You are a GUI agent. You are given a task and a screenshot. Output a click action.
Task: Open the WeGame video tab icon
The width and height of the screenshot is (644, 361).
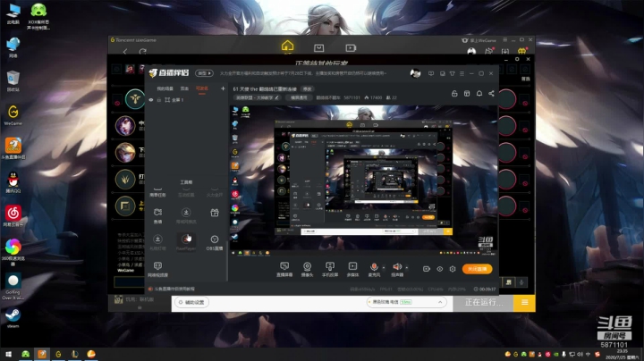coord(351,48)
